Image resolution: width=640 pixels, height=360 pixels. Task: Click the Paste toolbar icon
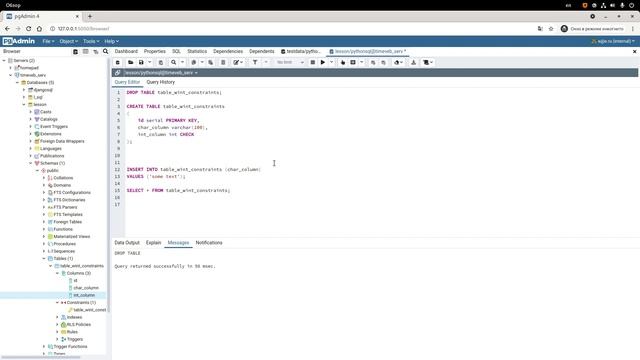pos(211,62)
